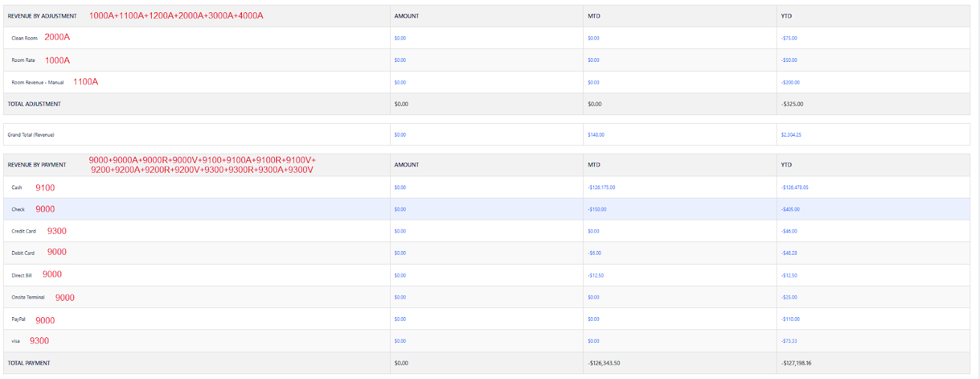Click the Direct Bill MTD -$12.50 link
Image resolution: width=980 pixels, height=379 pixels.
pos(595,276)
